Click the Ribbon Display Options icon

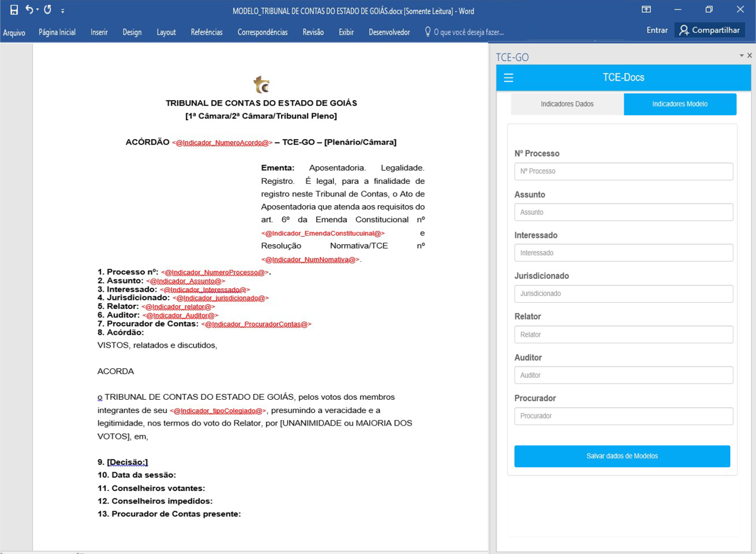646,10
